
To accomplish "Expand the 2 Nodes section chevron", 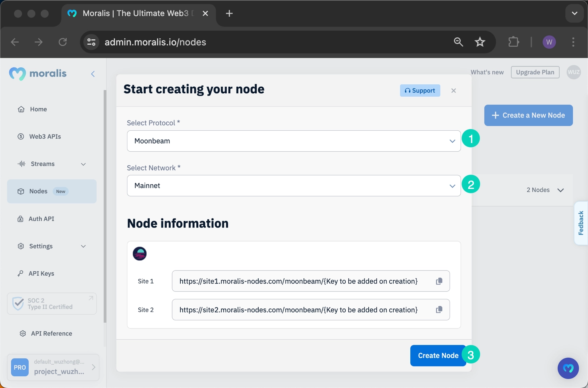I will pyautogui.click(x=560, y=190).
